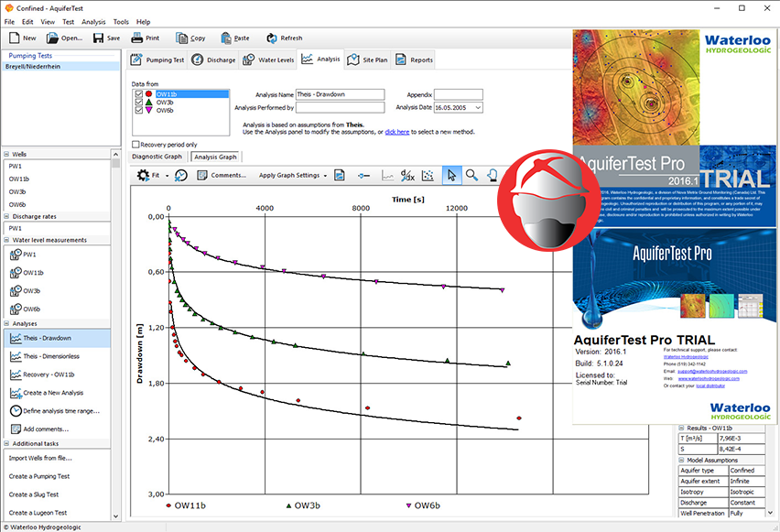The height and width of the screenshot is (532, 780).
Task: Switch to the Water Levels tab
Action: tap(268, 60)
